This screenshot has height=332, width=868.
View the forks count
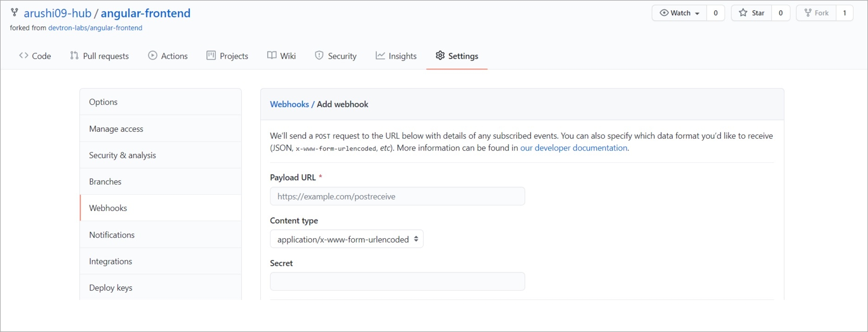pos(845,13)
